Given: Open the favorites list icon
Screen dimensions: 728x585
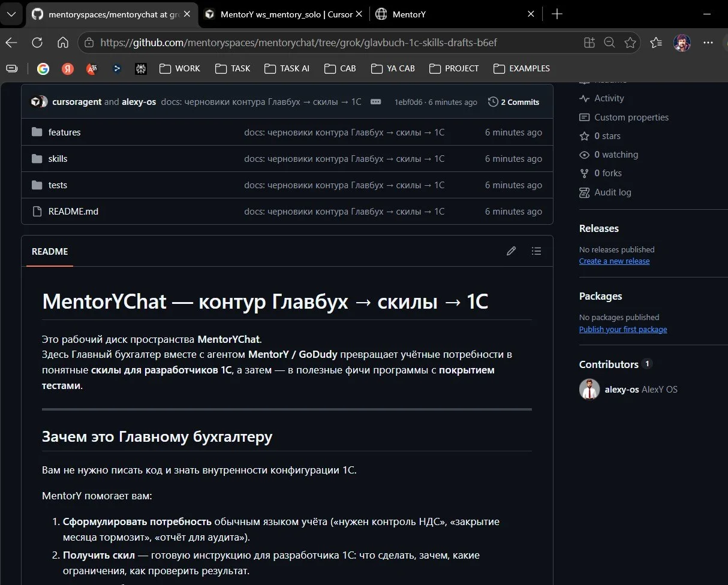Looking at the screenshot, I should click(656, 43).
